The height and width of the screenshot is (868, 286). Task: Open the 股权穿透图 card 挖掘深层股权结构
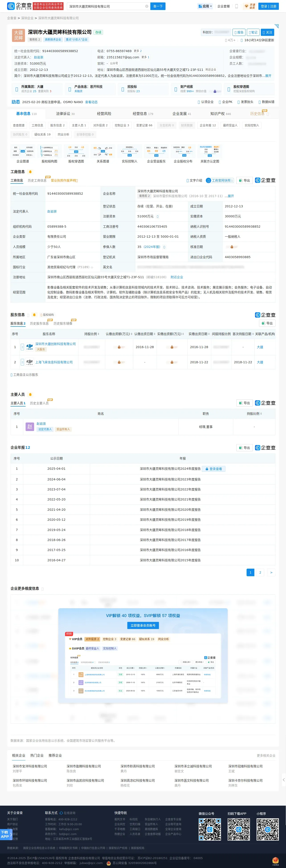pyautogui.click(x=249, y=89)
